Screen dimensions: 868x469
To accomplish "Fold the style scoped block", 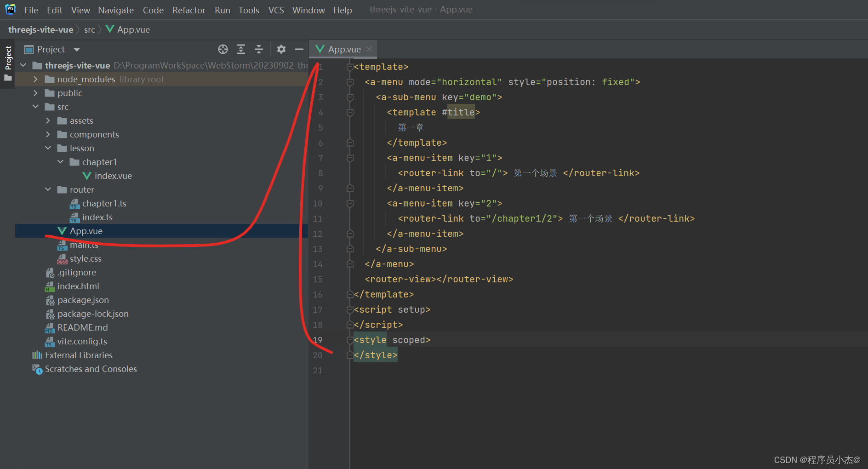I will tap(350, 340).
